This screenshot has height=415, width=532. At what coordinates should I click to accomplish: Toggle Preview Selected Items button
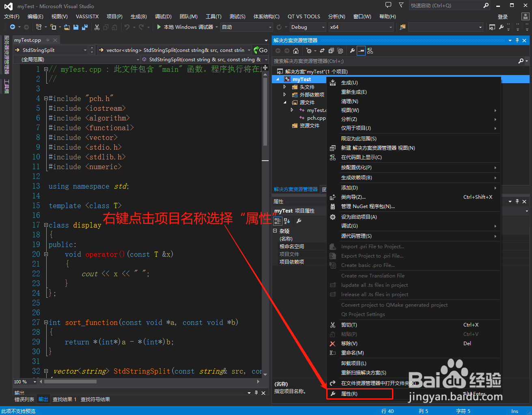pos(361,51)
